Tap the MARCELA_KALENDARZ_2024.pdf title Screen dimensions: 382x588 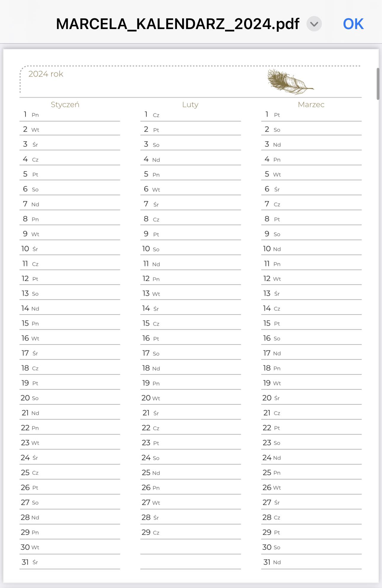[x=178, y=24]
